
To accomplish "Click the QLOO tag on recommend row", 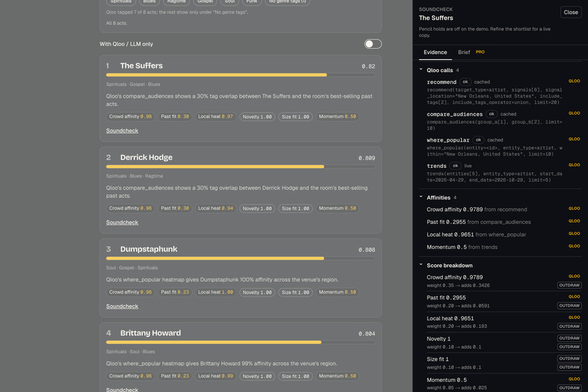I will (x=574, y=81).
